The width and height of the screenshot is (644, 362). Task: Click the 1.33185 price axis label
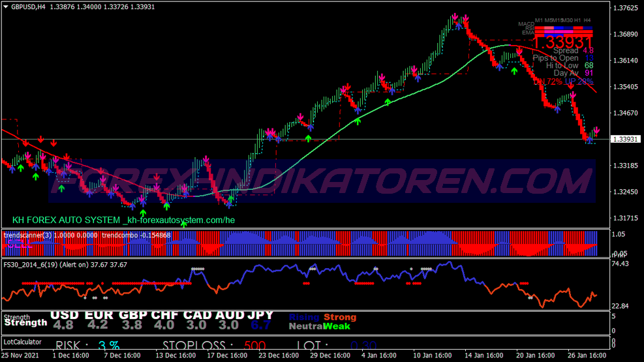click(625, 166)
